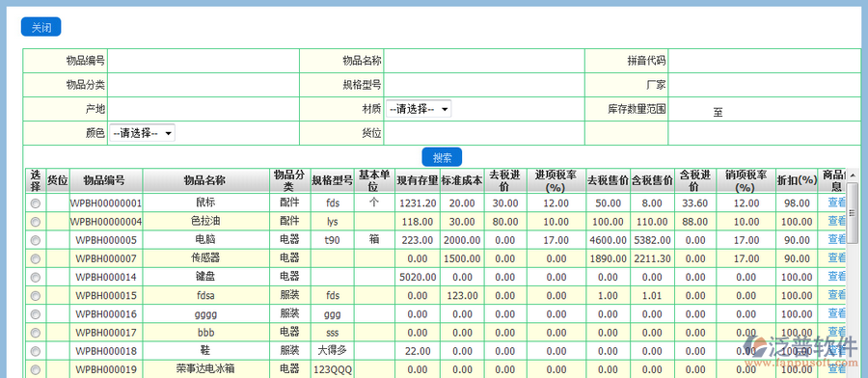Open 查看 link for 电脑 row
The width and height of the screenshot is (868, 378).
(x=836, y=240)
